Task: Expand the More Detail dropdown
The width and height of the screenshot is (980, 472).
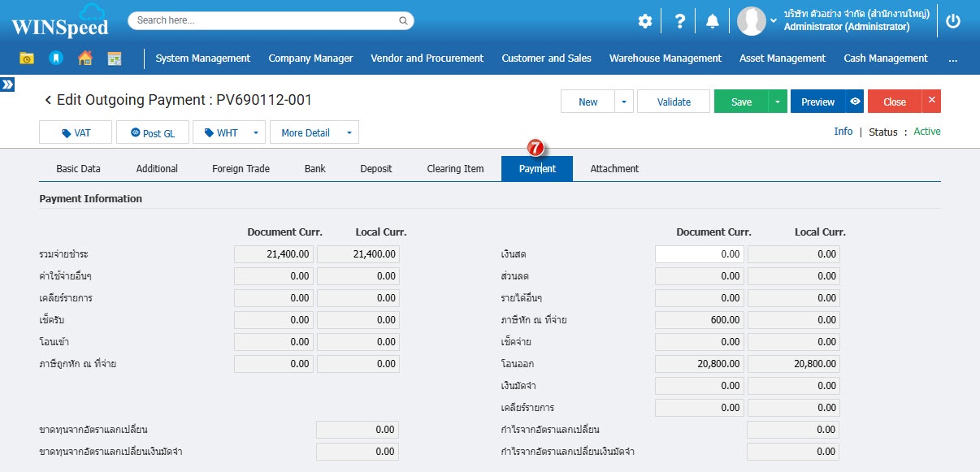Action: pos(349,132)
